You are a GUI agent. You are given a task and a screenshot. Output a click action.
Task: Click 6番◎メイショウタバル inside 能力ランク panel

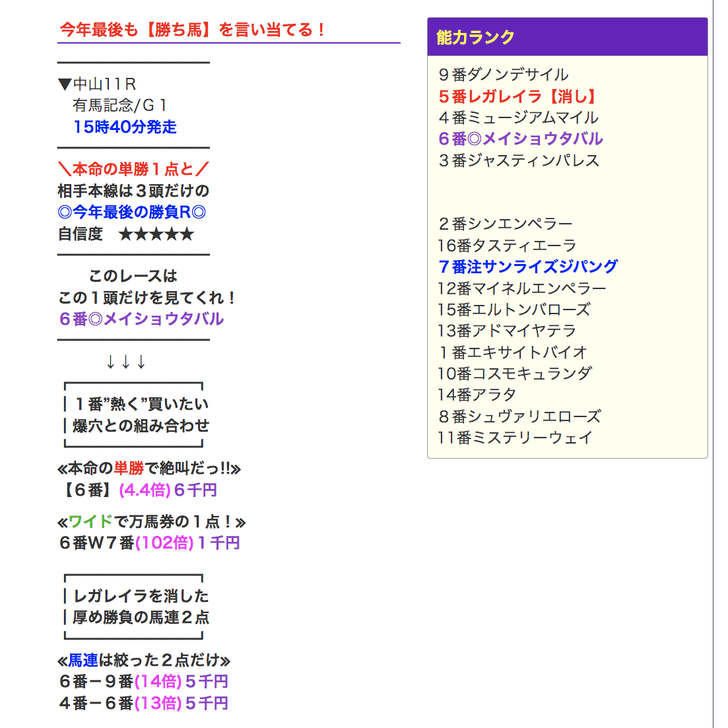[520, 139]
